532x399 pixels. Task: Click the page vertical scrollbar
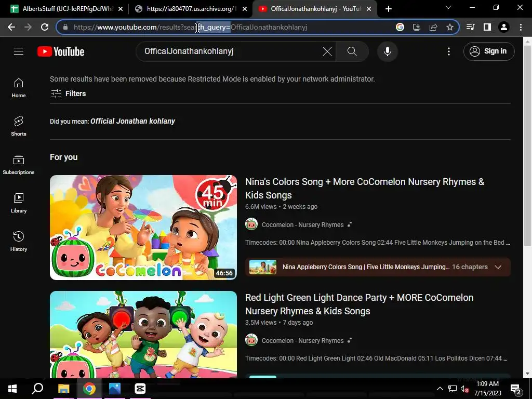coord(527,146)
